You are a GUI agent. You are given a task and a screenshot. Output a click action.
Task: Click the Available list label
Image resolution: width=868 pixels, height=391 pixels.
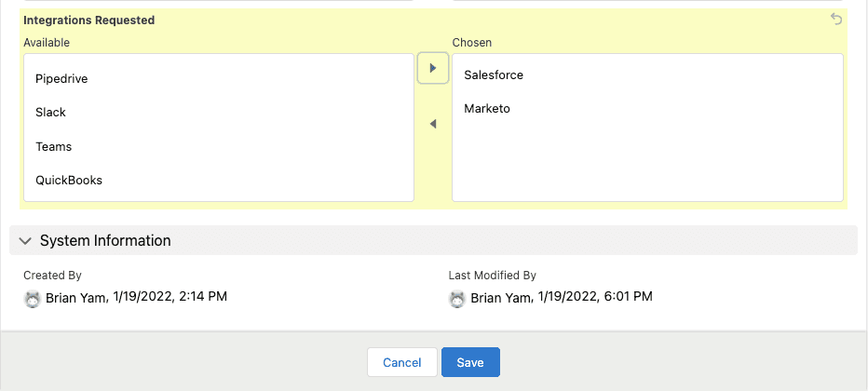47,43
